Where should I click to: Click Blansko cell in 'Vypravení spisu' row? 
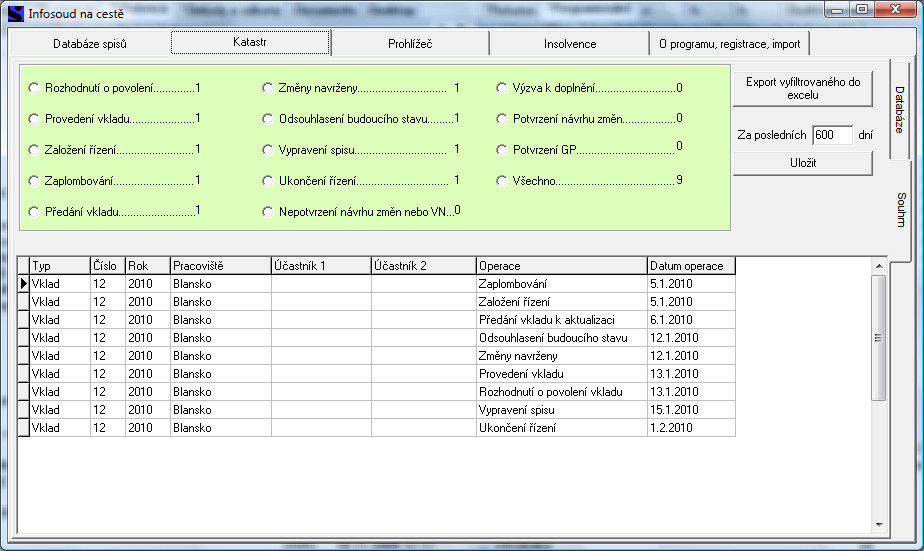point(221,410)
